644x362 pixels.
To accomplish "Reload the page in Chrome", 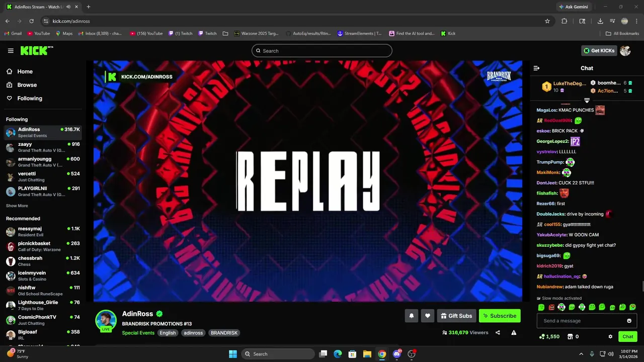I will pos(31,21).
